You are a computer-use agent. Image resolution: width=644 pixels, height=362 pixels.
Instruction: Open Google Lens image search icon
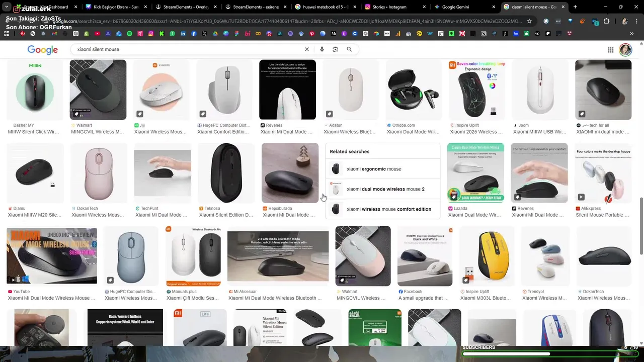(335, 49)
